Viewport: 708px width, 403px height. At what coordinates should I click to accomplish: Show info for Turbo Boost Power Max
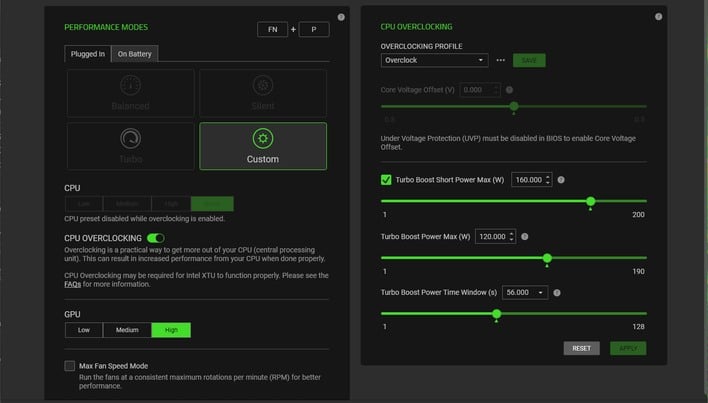525,236
